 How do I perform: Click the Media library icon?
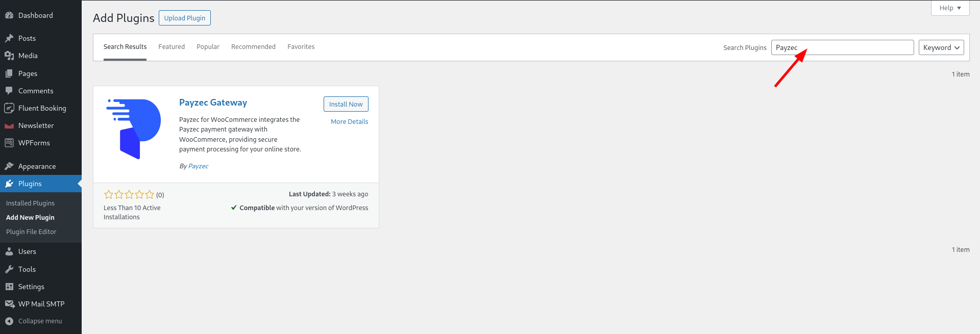[9, 56]
